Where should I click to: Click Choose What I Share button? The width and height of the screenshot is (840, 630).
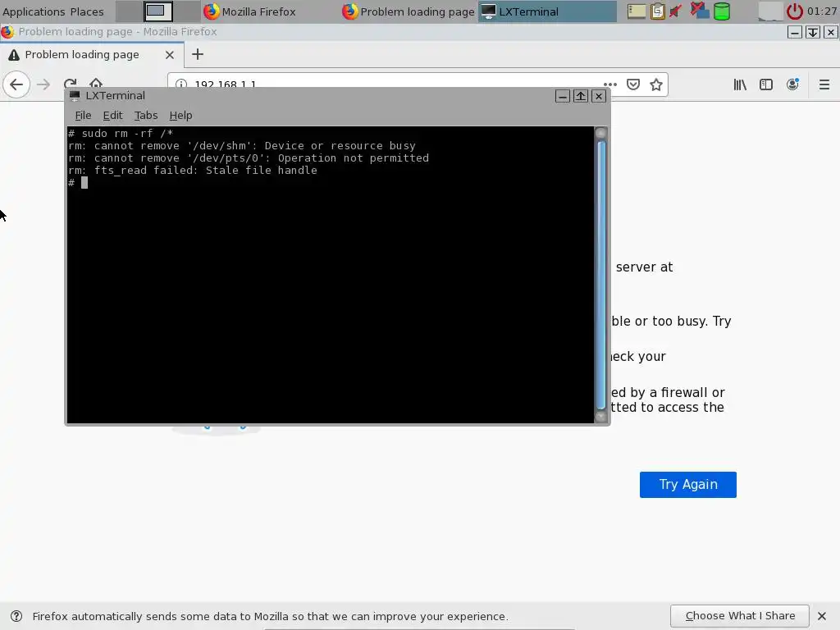pyautogui.click(x=740, y=615)
